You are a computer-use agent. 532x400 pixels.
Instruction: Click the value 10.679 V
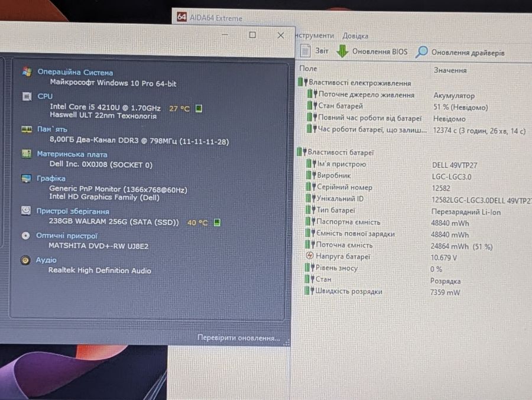443,258
